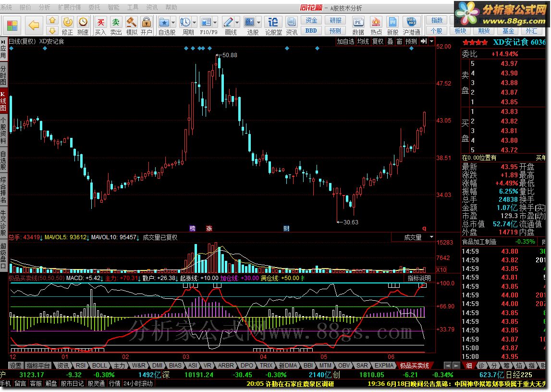Click 资金 button in toolbar
Viewport: 551px width, 392px height.
[x=311, y=20]
